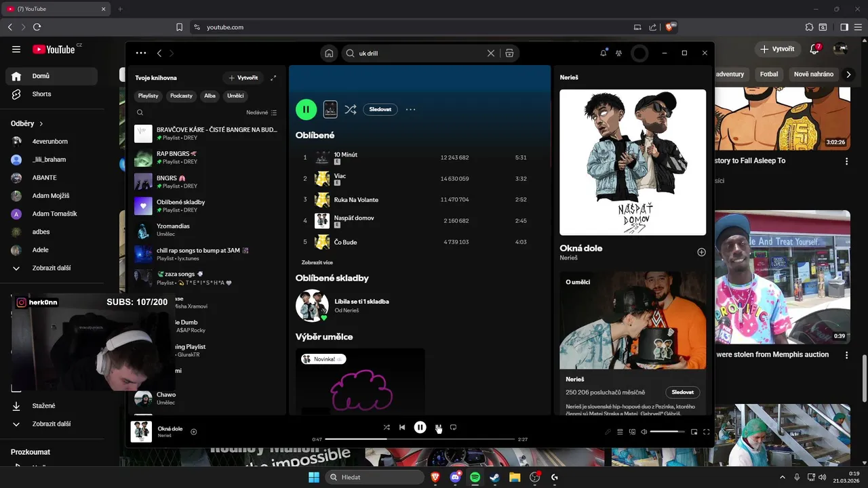Open the lyrics microphone icon
This screenshot has width=868, height=488.
[608, 432]
